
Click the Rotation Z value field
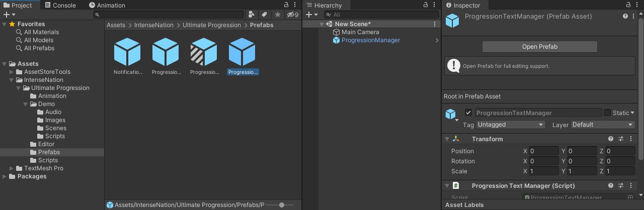tap(620, 161)
